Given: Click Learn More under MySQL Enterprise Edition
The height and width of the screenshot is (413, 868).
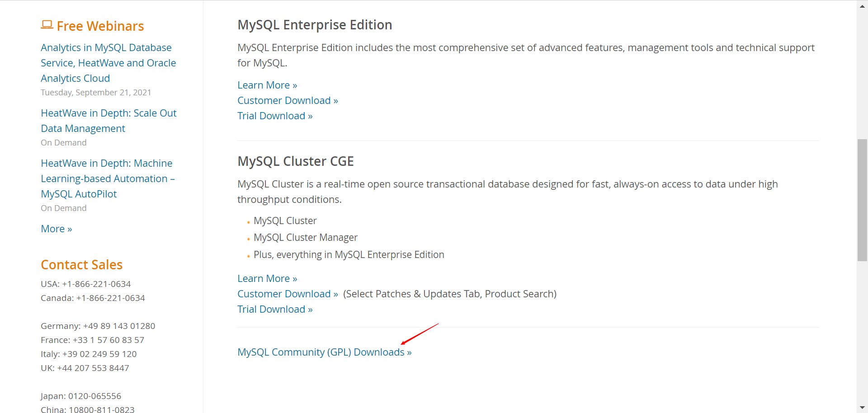Looking at the screenshot, I should (264, 85).
